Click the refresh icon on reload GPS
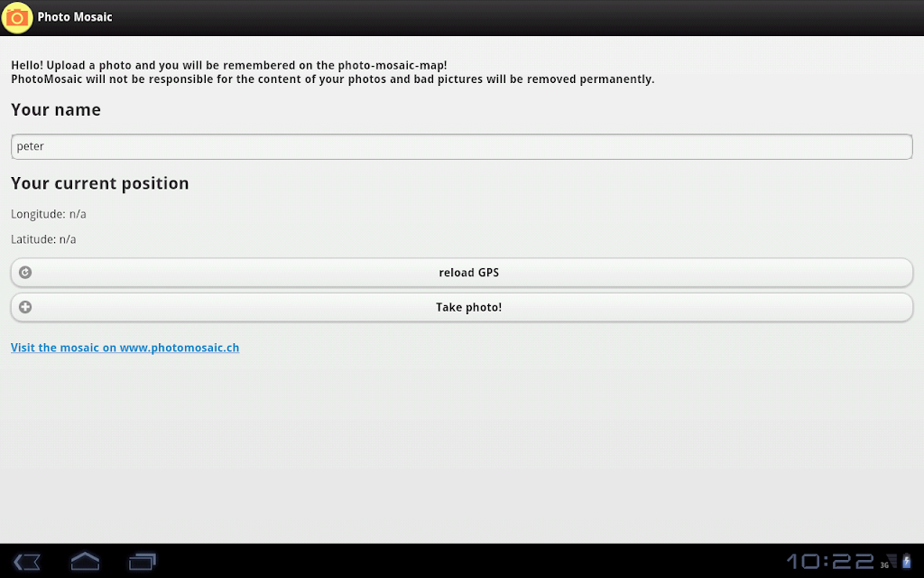924x578 pixels. [x=25, y=272]
